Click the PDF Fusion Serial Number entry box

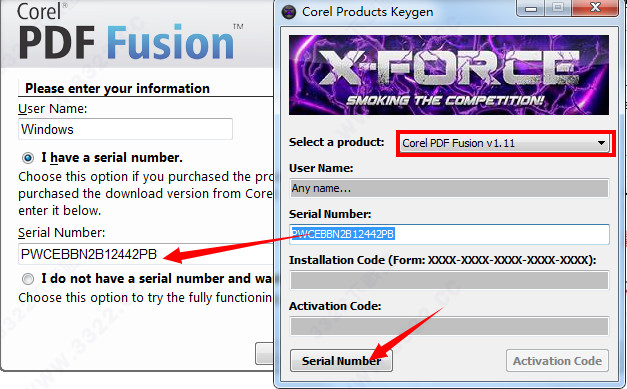click(146, 254)
